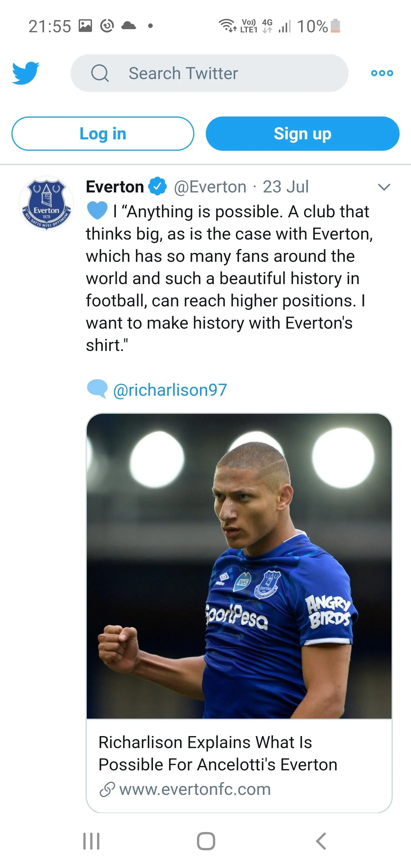The image size is (411, 868).
Task: Tap the blue verified badge beside Everton
Action: 158,186
